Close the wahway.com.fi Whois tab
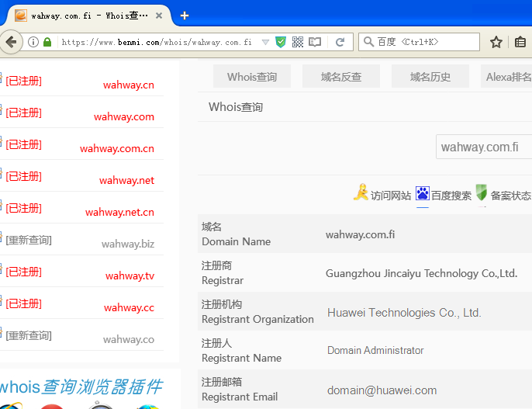The image size is (532, 409). click(159, 16)
